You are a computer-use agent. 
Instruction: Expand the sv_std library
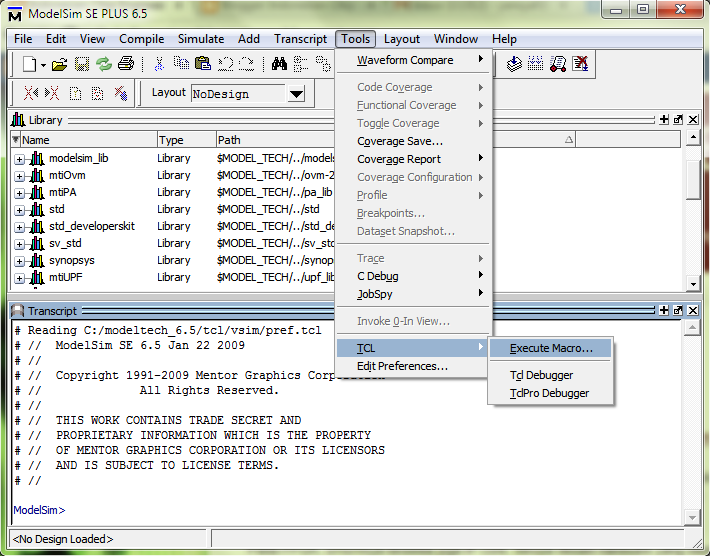pos(19,244)
